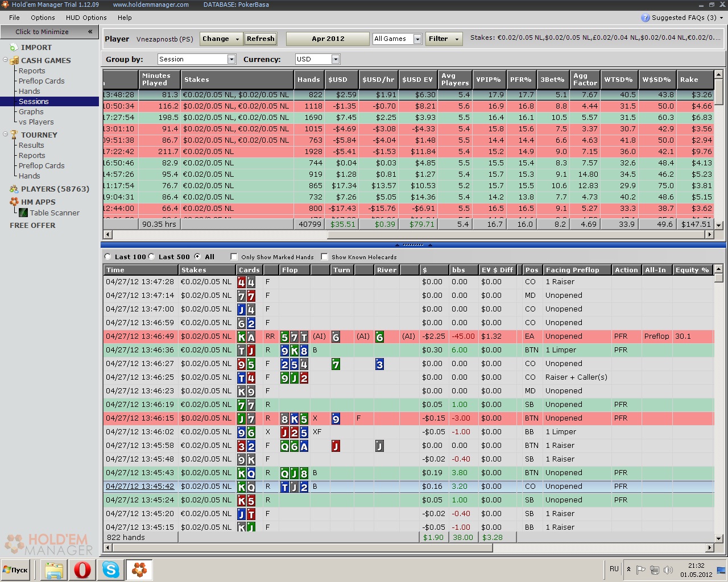This screenshot has width=728, height=582.
Task: Open the Filter dropdown button
Action: 444,39
